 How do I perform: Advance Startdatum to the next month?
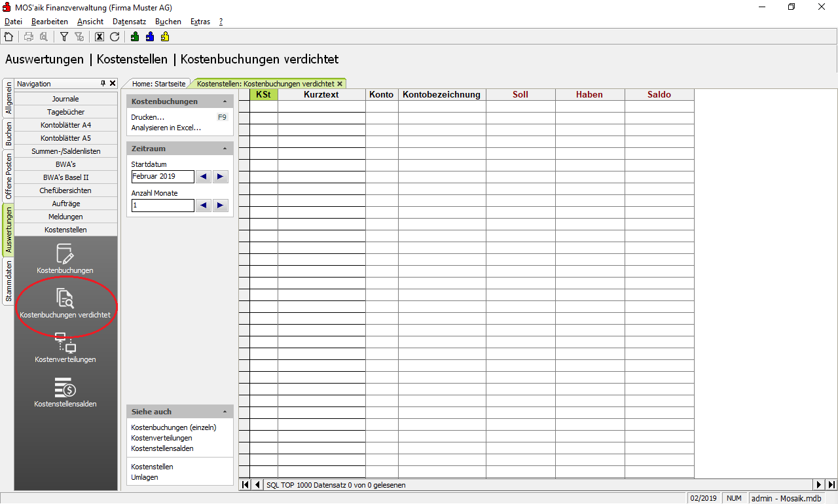(x=220, y=177)
